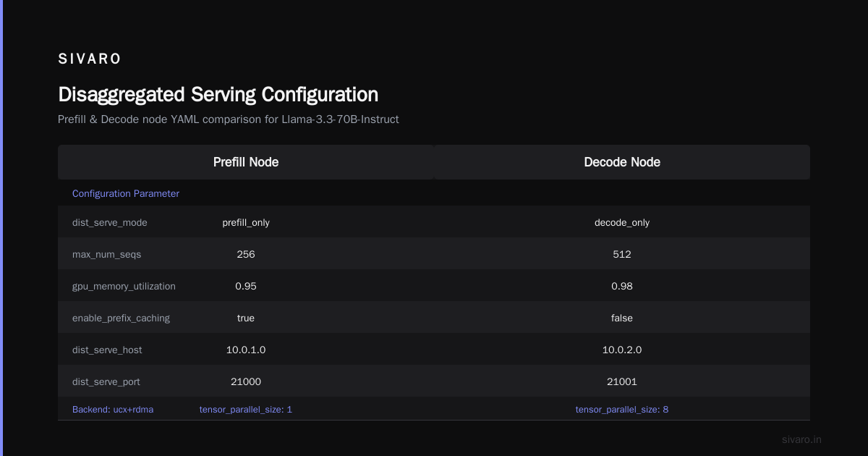Click the dist_serve_port row label
Image resolution: width=868 pixels, height=456 pixels.
coord(106,382)
